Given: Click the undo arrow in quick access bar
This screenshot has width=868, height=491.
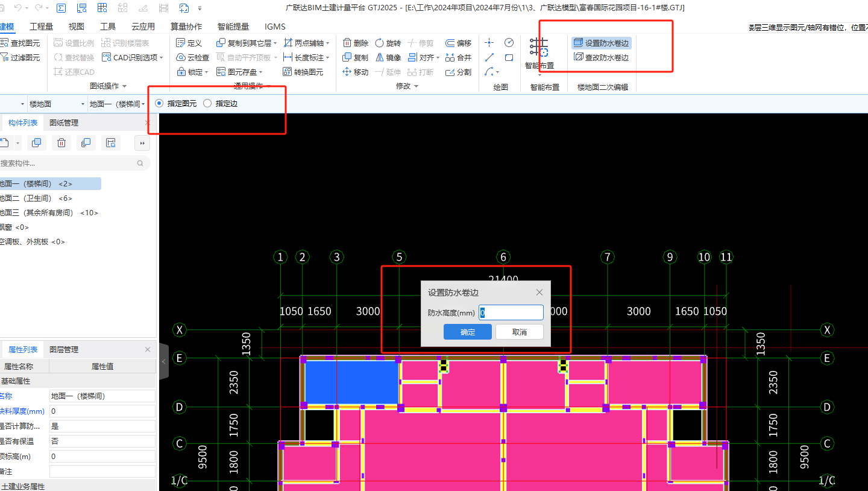Looking at the screenshot, I should pos(17,8).
